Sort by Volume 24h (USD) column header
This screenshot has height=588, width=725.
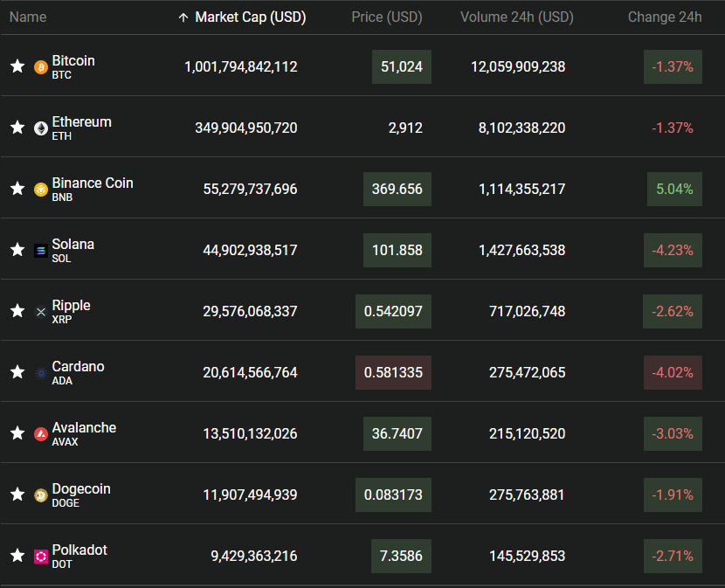517,17
